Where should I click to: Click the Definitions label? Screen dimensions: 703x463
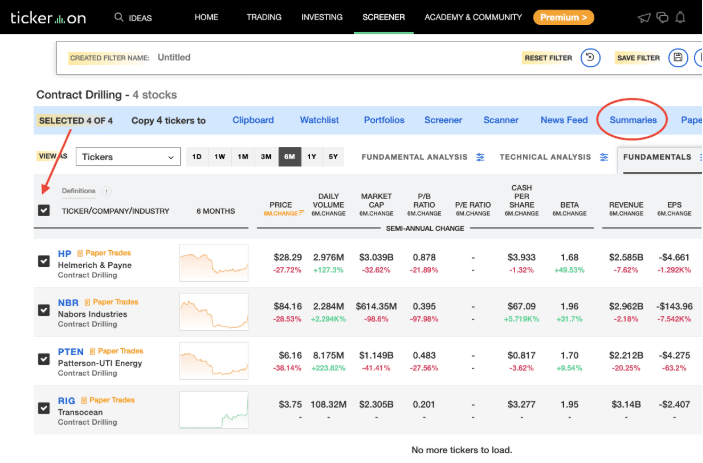[x=78, y=191]
